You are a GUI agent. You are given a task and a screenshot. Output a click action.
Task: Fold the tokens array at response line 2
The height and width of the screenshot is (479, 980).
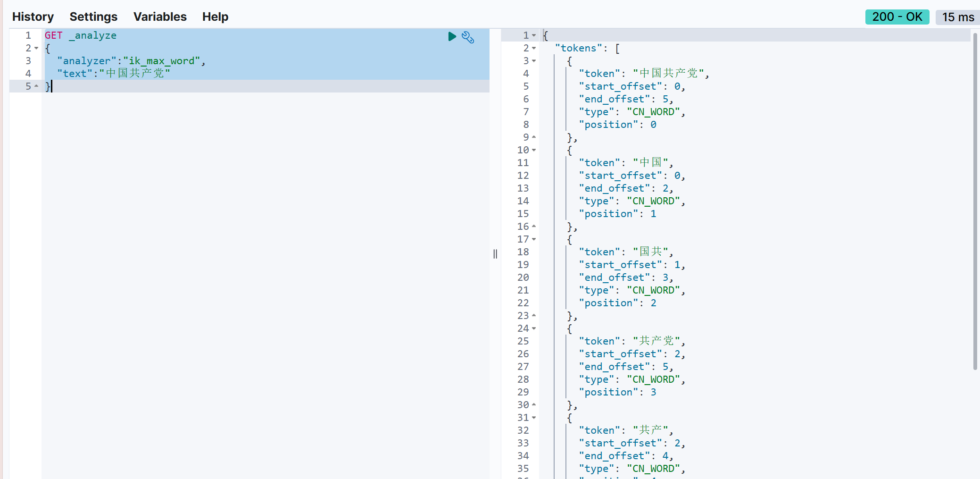(534, 48)
